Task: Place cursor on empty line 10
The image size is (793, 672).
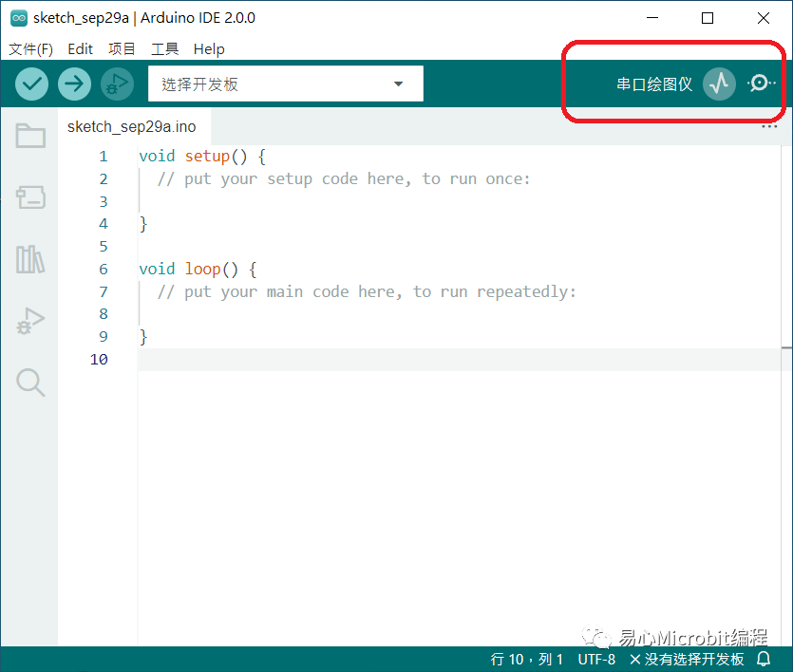Action: click(380, 360)
